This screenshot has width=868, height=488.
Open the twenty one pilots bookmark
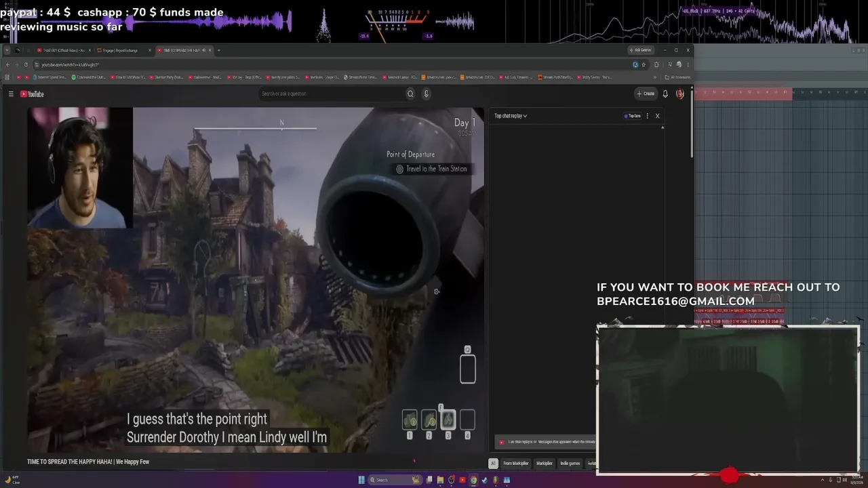[283, 77]
